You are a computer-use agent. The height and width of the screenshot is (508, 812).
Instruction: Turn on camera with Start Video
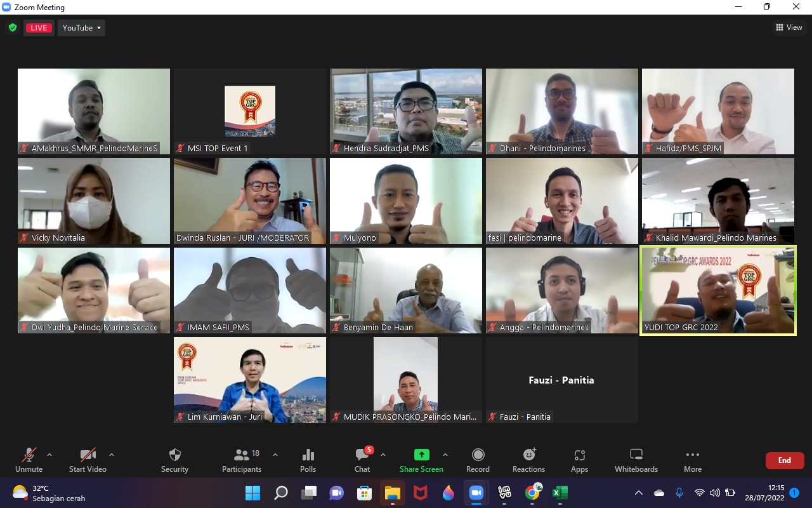[88, 460]
